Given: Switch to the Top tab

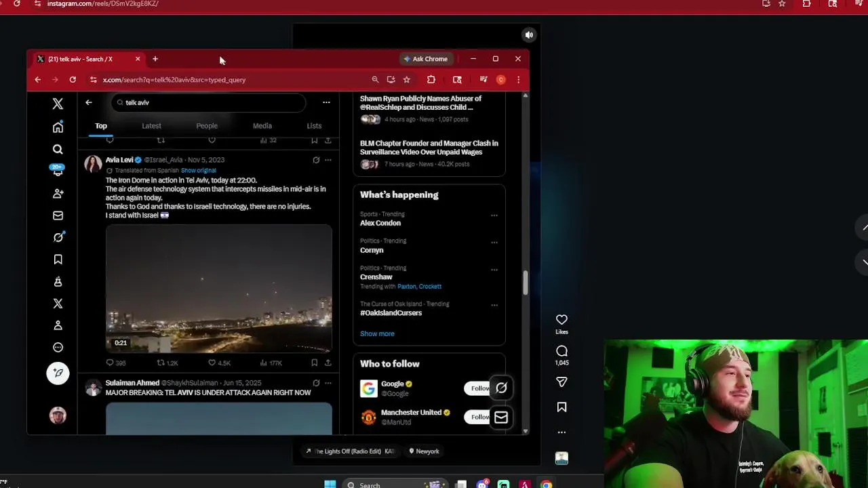Looking at the screenshot, I should pyautogui.click(x=101, y=126).
